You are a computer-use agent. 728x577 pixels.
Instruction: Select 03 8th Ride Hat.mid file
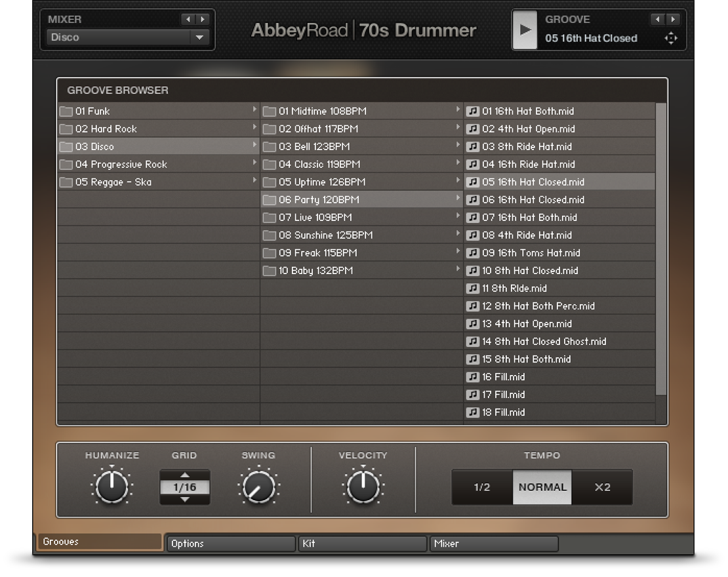point(559,146)
